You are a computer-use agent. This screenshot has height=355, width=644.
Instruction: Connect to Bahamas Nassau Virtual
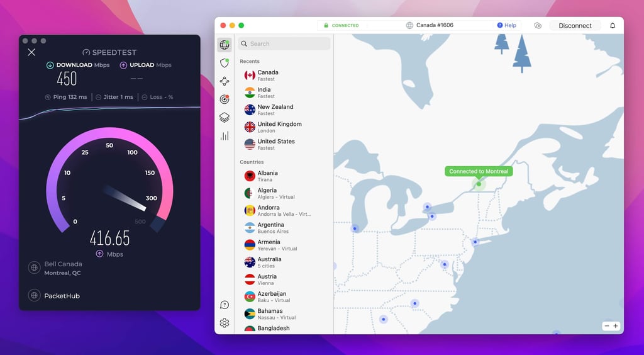tap(284, 314)
